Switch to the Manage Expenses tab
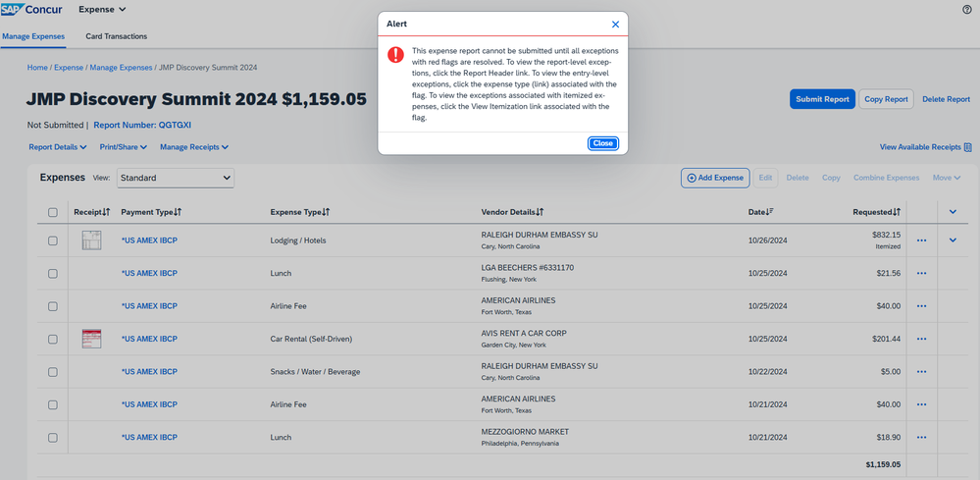Screen dimensions: 980x480 pos(33,36)
